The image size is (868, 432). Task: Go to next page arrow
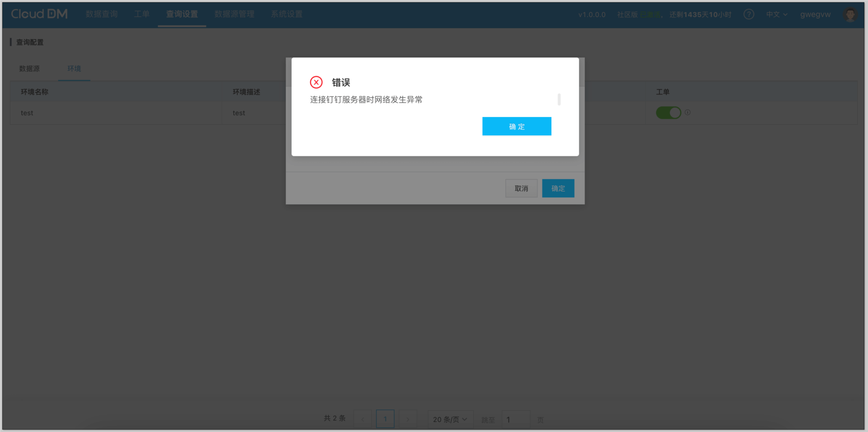tap(408, 419)
